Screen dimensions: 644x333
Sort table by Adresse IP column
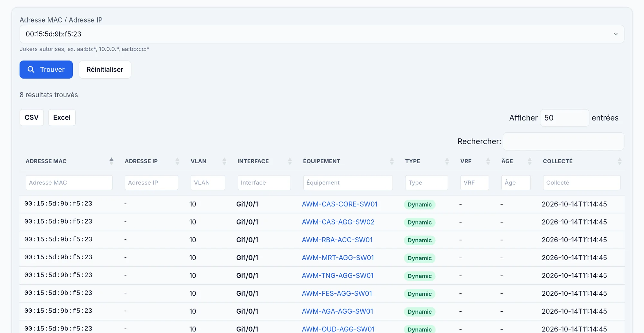coord(151,161)
